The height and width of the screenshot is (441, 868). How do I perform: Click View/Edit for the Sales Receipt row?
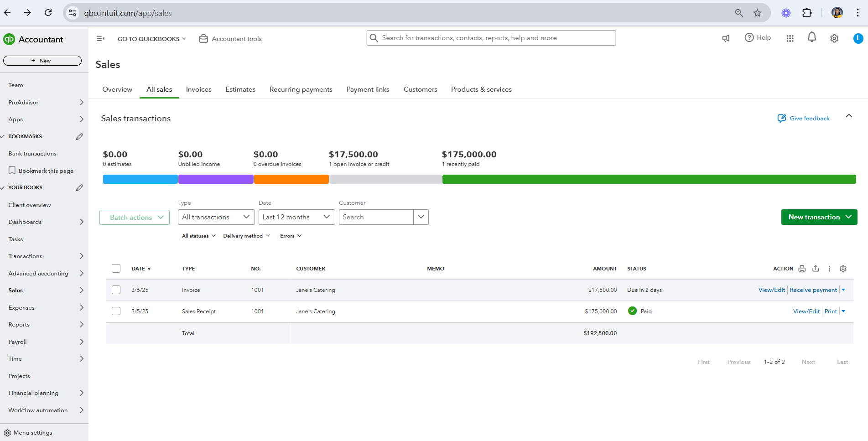pos(806,311)
